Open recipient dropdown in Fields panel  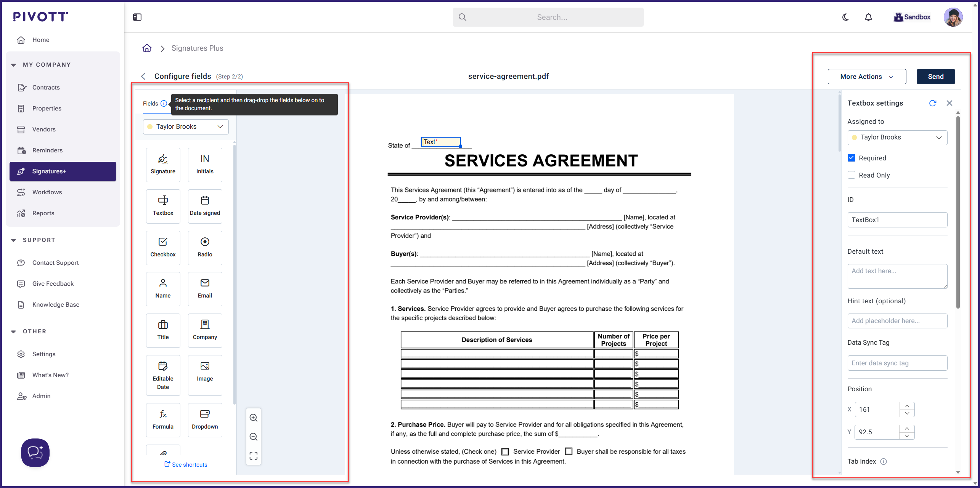(186, 126)
